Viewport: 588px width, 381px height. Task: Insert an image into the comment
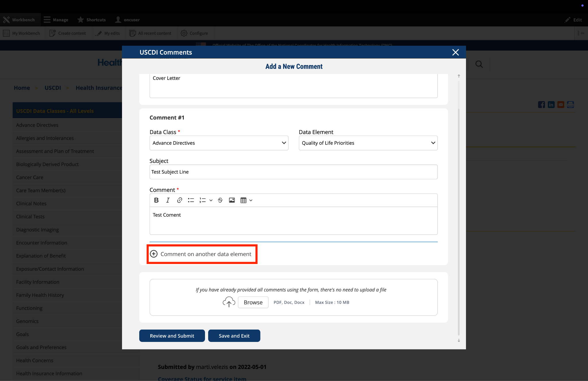coord(232,200)
